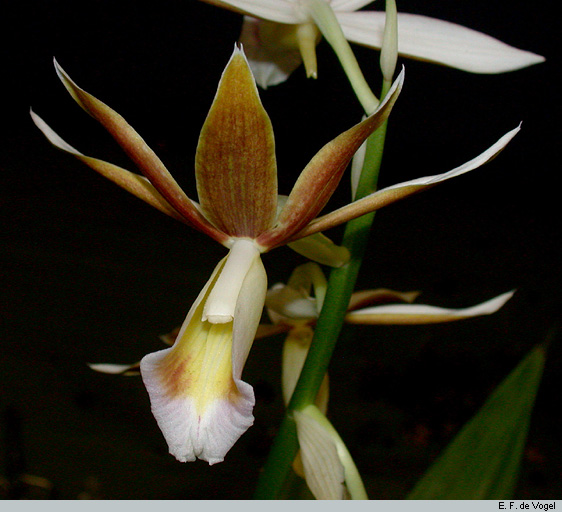Click the small white petal tip at far left
Image resolution: width=562 pixels, height=512 pixels.
point(114,368)
